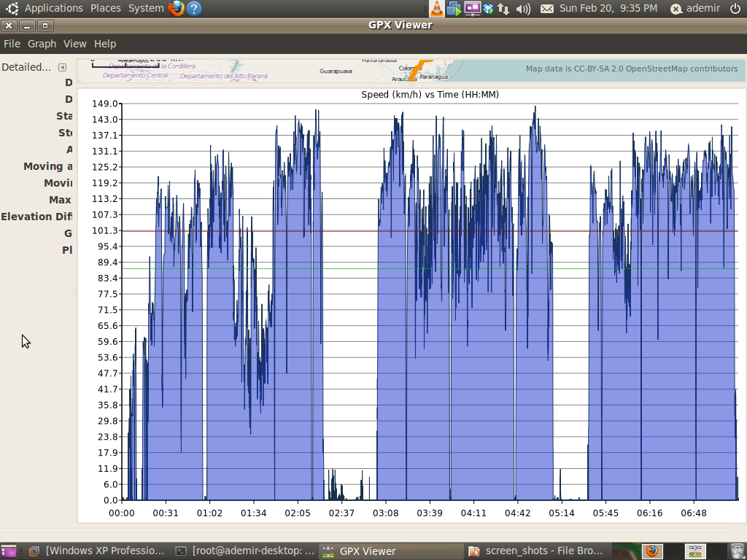This screenshot has width=747, height=560.
Task: Switch to screen_shots File Browser window
Action: coord(537,551)
